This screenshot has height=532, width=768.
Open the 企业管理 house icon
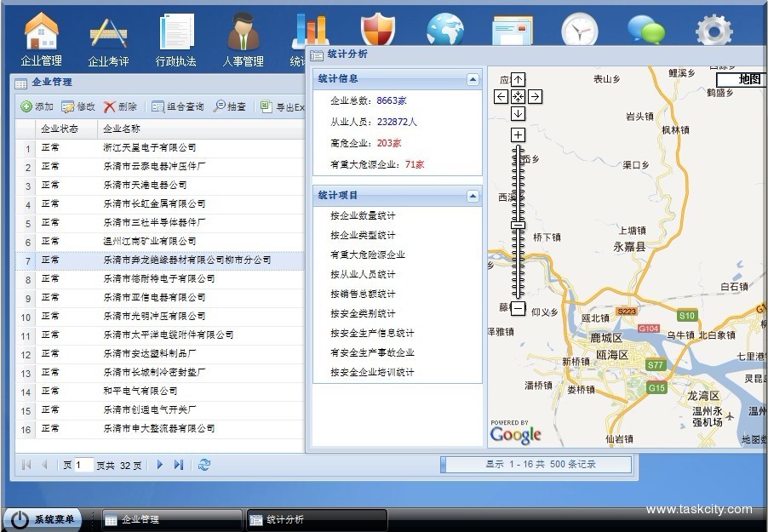pos(41,32)
